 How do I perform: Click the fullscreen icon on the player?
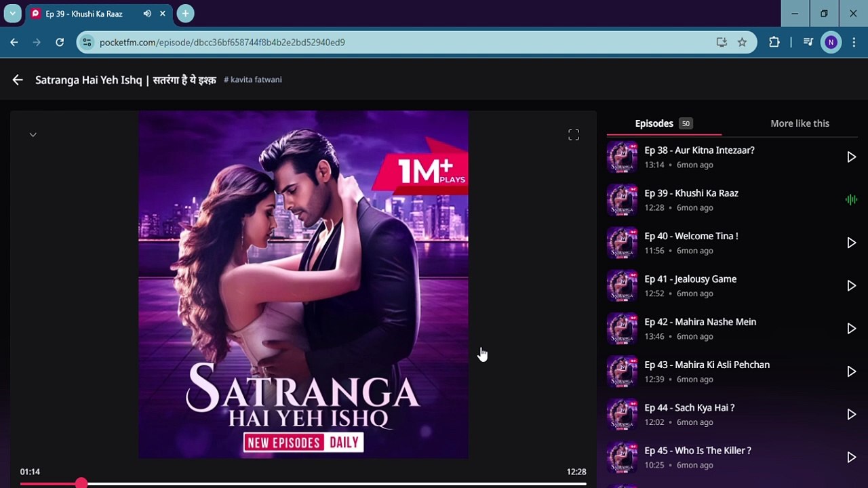(574, 136)
